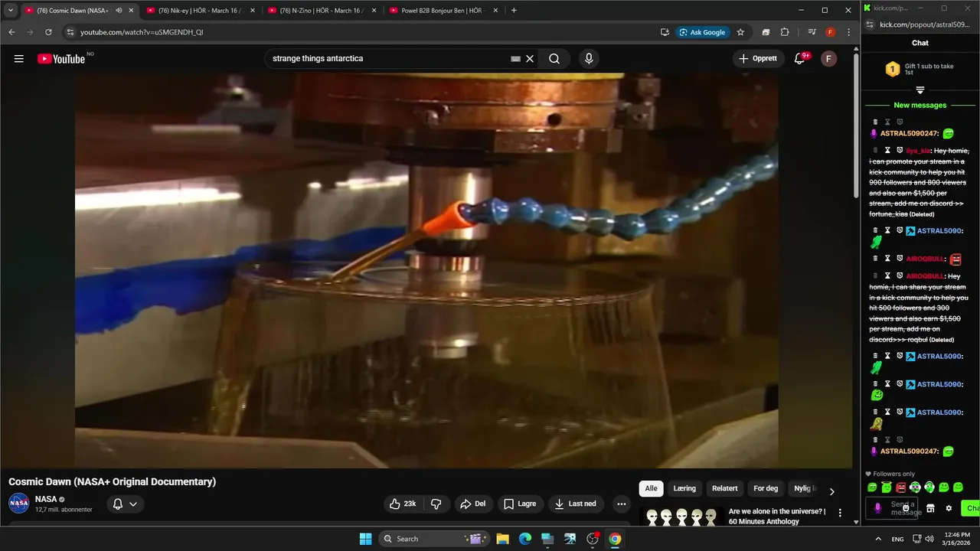This screenshot has width=980, height=551.
Task: Open Are we alone in the universe thumbnail
Action: (x=682, y=517)
